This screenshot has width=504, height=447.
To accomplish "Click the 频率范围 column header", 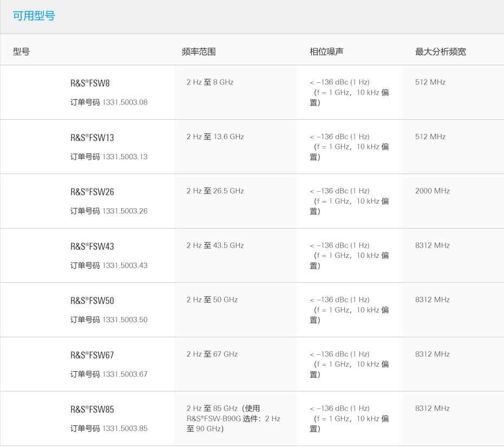I will click(199, 51).
